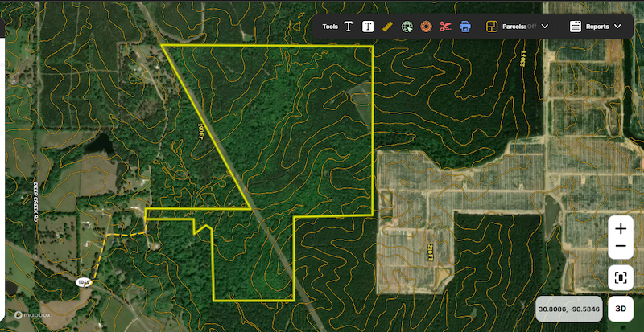644x332 pixels.
Task: Click the 1045 road marker
Action: coord(84,282)
